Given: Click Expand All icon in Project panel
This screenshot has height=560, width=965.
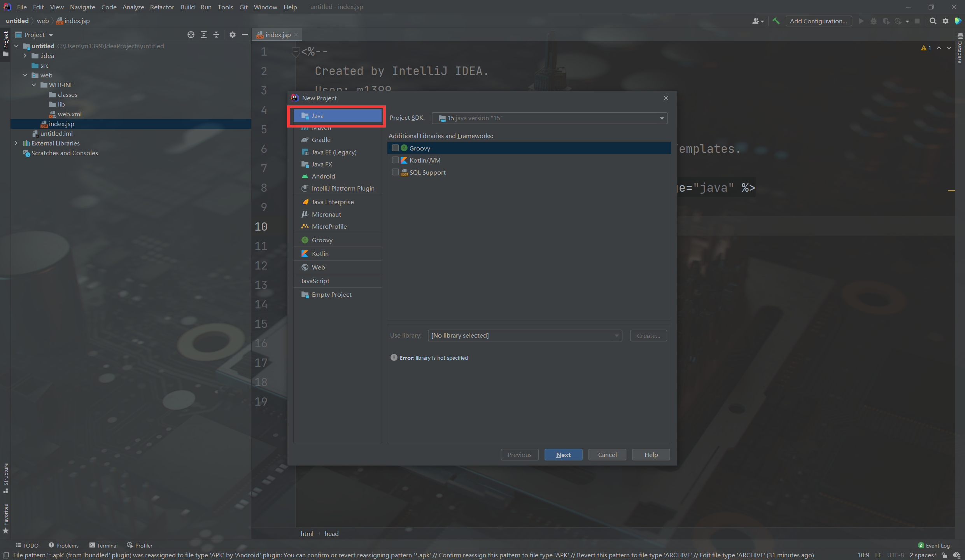Looking at the screenshot, I should pyautogui.click(x=203, y=35).
